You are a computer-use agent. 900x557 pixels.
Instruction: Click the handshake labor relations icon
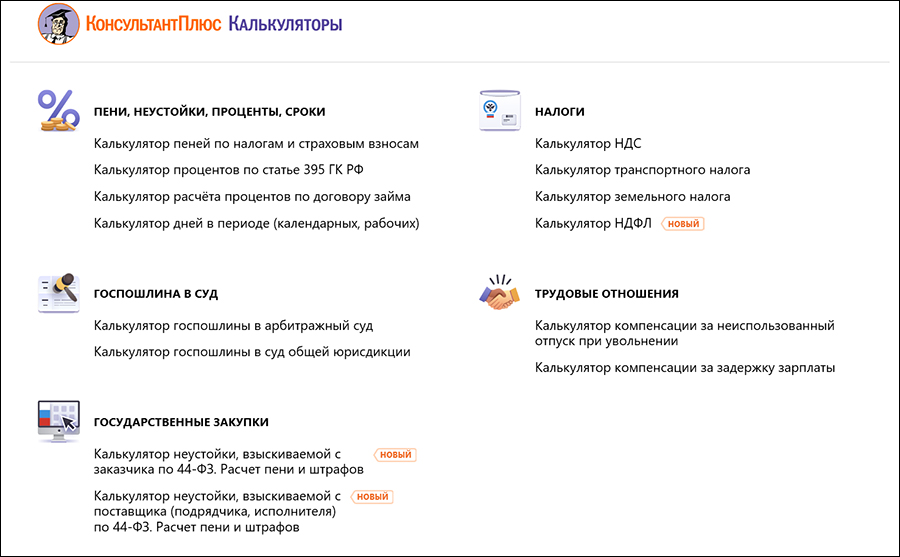coord(501,293)
